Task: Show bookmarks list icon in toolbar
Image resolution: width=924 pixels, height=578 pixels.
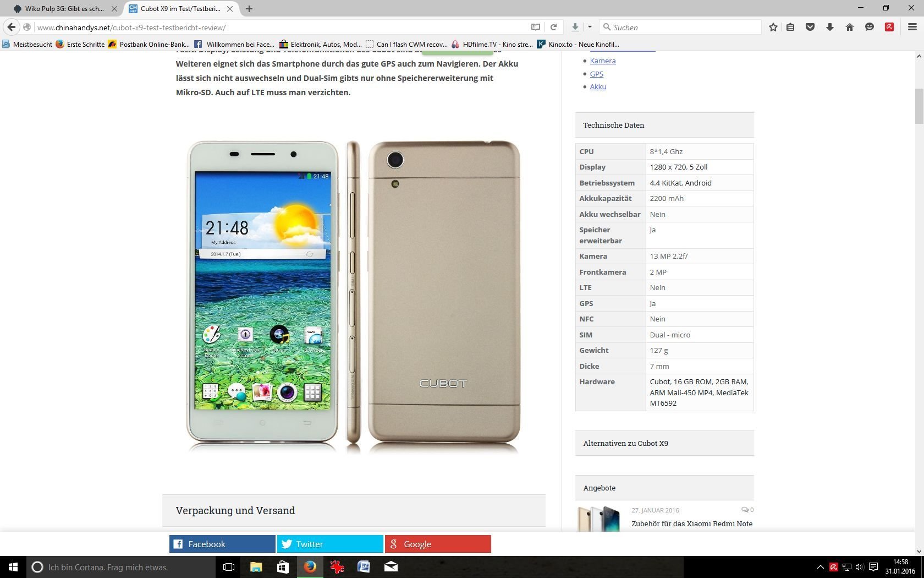Action: pyautogui.click(x=790, y=27)
